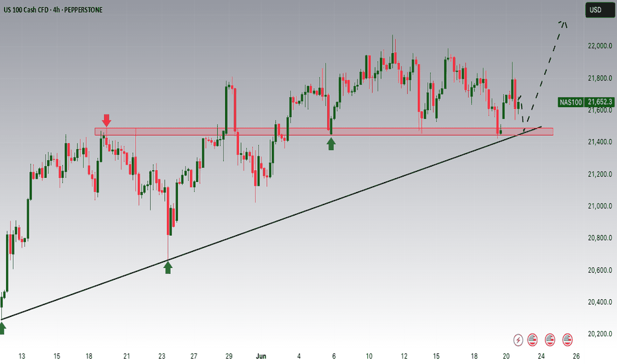Click date label 20 on time axis
Image resolution: width=617 pixels, height=364 pixels.
506,356
